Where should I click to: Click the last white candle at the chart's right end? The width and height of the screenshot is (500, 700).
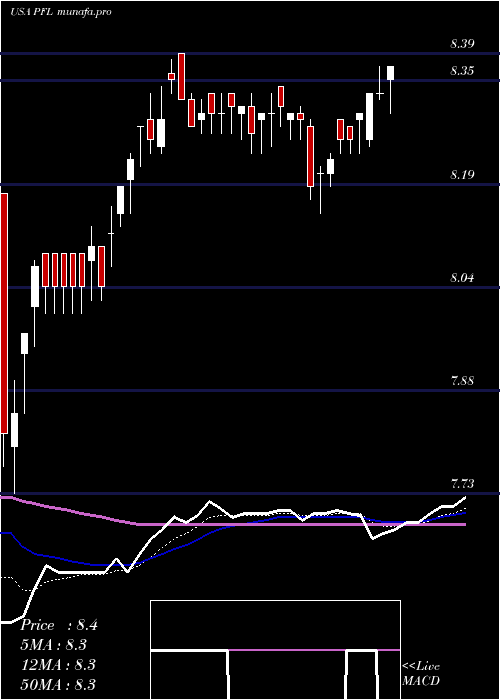pos(391,89)
